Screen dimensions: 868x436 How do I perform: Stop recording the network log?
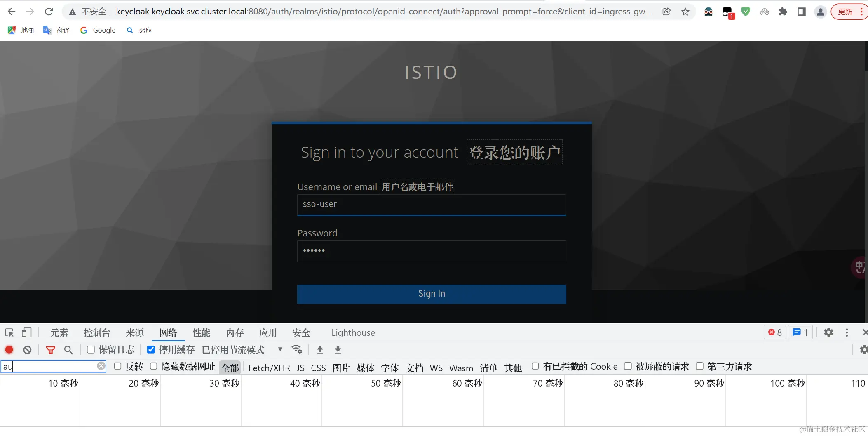[x=9, y=350]
